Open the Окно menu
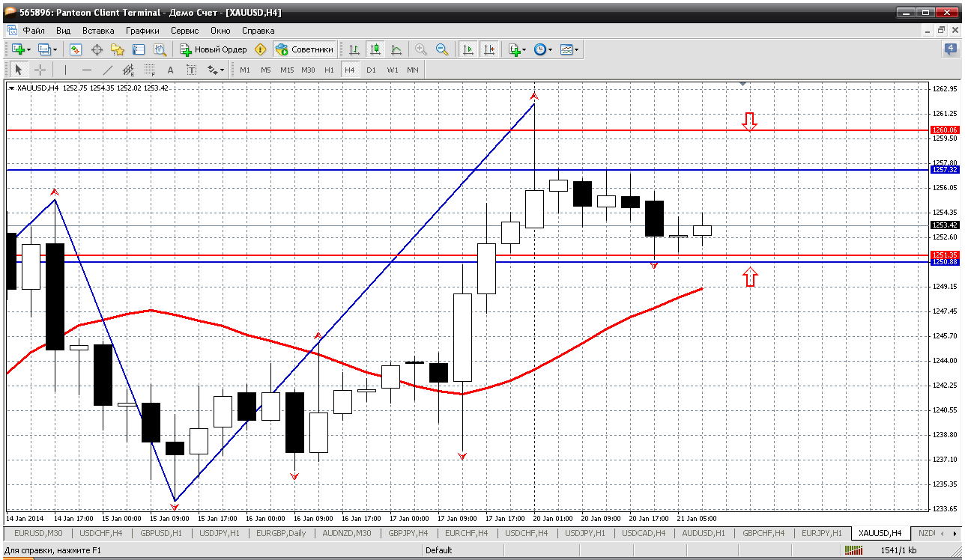Screen dimensions: 965x560 click(220, 31)
